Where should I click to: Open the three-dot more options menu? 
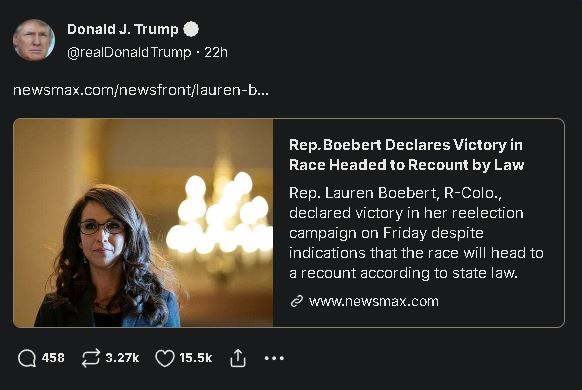pyautogui.click(x=274, y=358)
